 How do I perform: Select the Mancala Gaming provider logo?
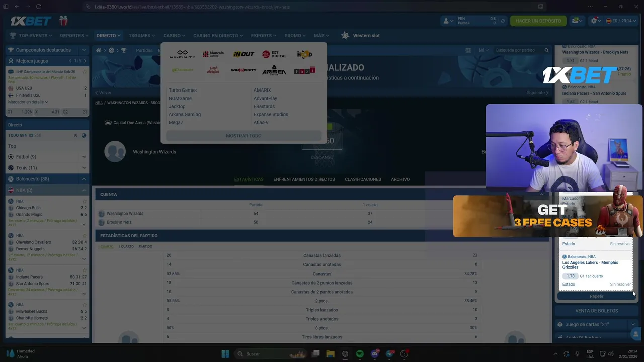213,54
